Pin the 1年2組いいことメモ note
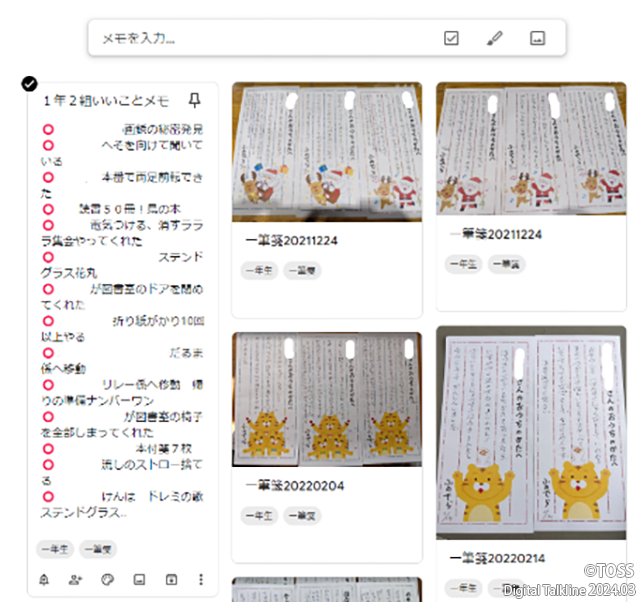This screenshot has height=602, width=640. tap(194, 101)
